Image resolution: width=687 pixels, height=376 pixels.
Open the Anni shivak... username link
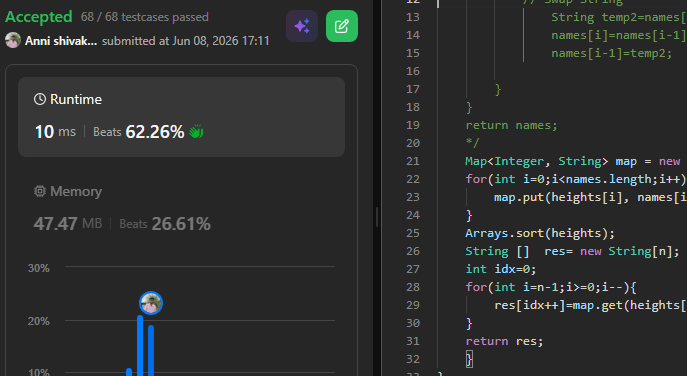tap(61, 41)
